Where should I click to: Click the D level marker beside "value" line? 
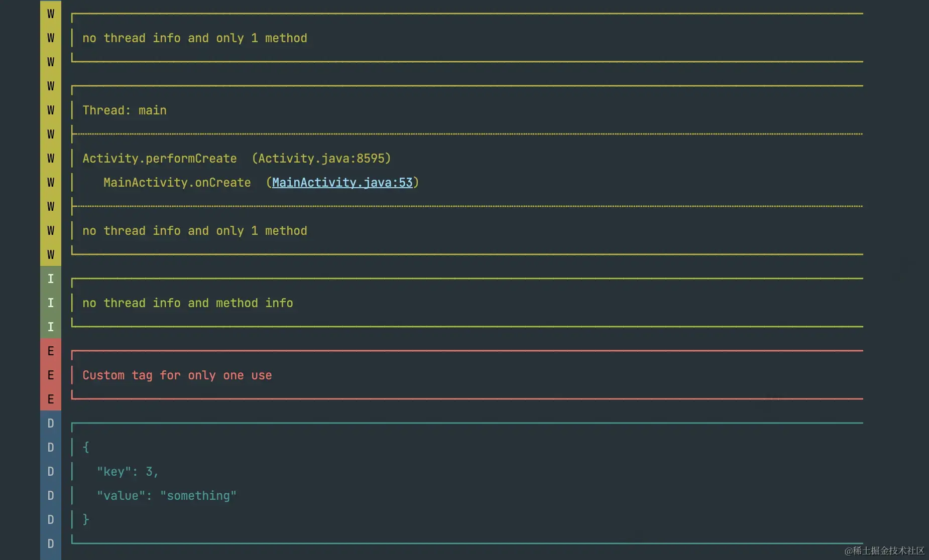coord(51,496)
